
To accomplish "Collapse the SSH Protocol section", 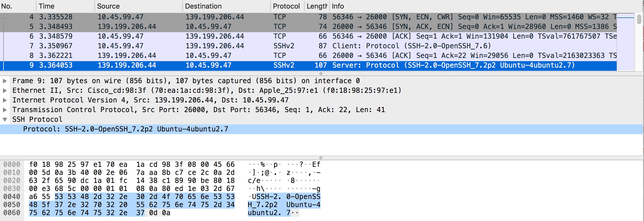I will (x=5, y=119).
